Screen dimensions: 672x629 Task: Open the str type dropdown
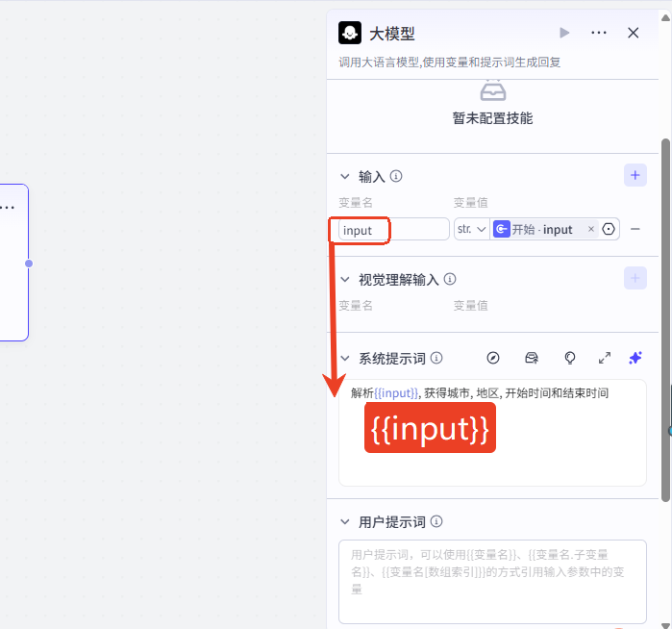tap(471, 230)
